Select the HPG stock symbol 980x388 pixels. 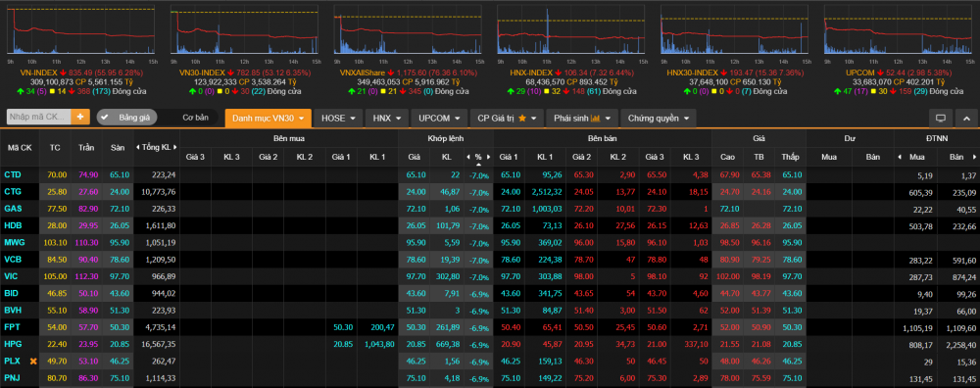pyautogui.click(x=13, y=344)
